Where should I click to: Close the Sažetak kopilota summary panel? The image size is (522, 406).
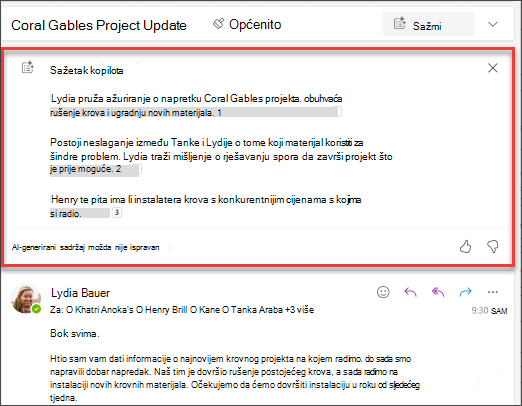coord(492,68)
